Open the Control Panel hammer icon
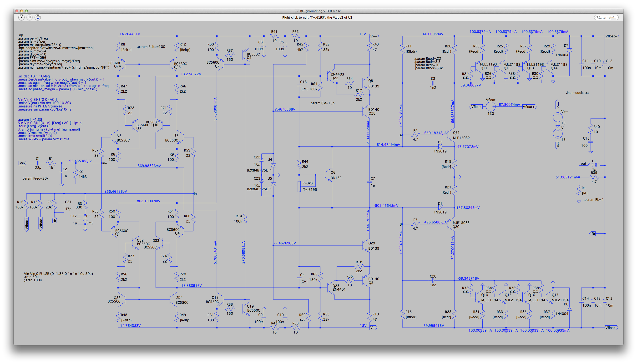This screenshot has width=637, height=364. pos(38,17)
